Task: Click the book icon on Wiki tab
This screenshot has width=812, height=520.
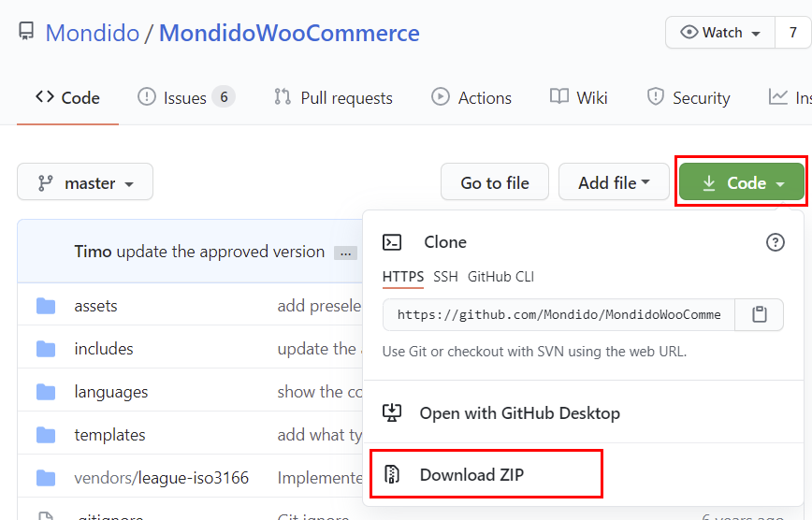Action: point(559,96)
